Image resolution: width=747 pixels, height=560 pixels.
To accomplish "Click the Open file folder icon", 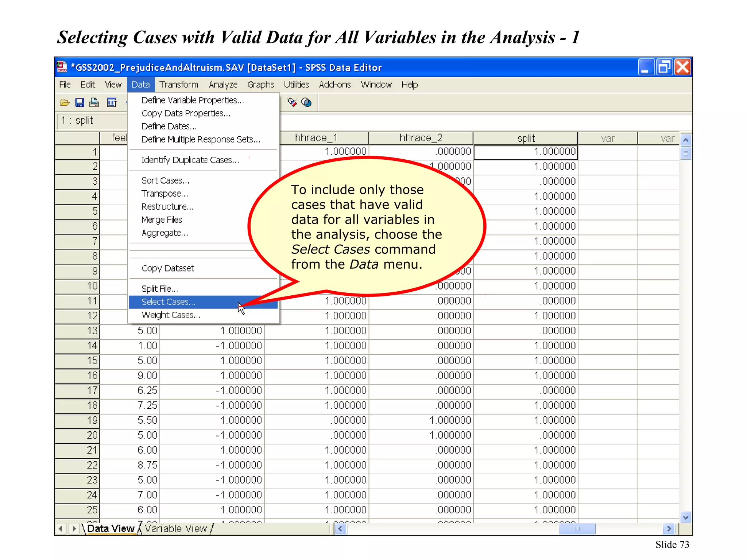I will click(65, 103).
